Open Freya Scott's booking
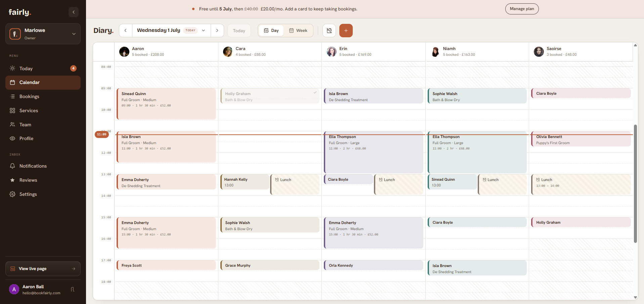644x304 pixels. click(x=166, y=265)
